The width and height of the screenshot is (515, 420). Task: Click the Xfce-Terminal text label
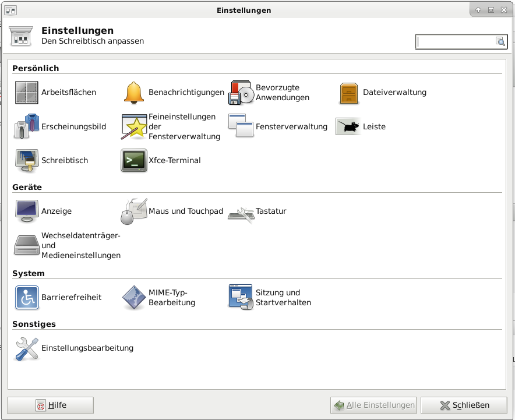pyautogui.click(x=174, y=160)
